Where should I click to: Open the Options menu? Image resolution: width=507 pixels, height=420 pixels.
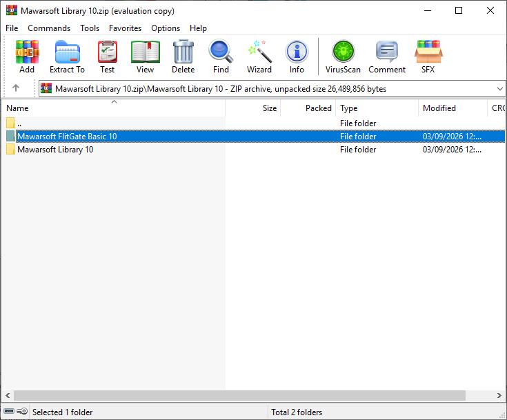point(166,28)
